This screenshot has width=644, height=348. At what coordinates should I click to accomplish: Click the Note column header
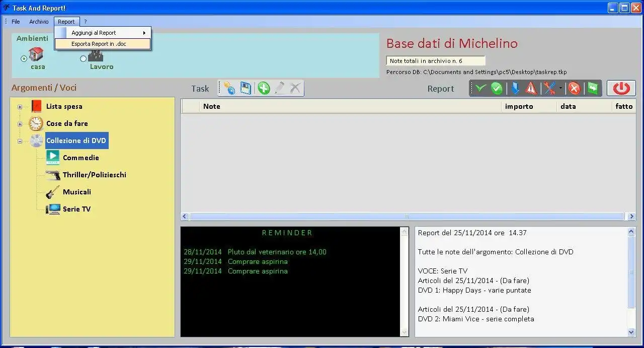coord(351,106)
